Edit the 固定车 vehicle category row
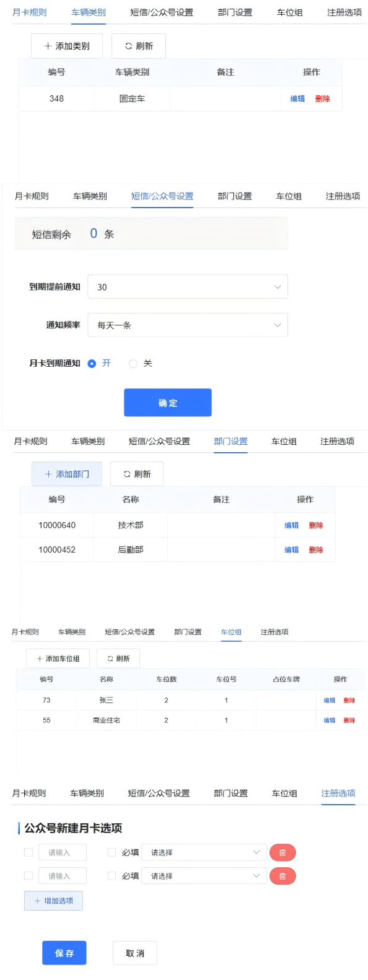This screenshot has width=368, height=980. click(297, 98)
